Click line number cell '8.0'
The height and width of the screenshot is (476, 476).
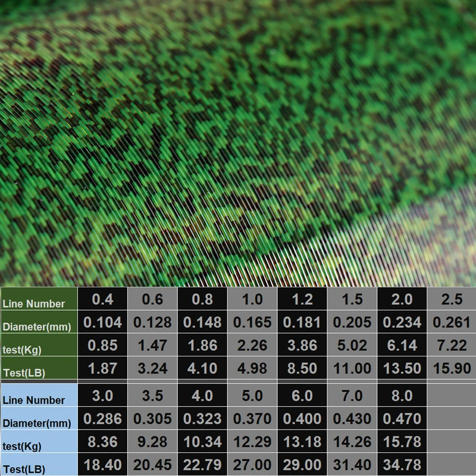pos(402,395)
